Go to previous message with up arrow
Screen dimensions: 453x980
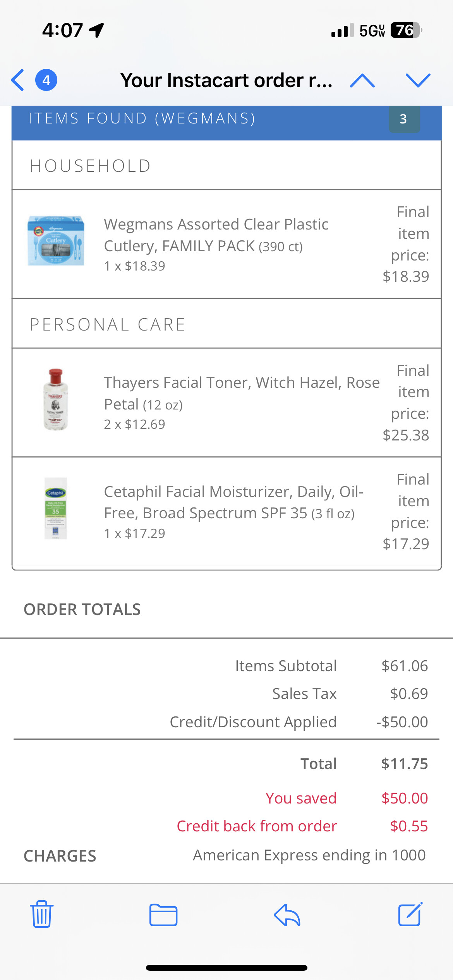point(362,81)
